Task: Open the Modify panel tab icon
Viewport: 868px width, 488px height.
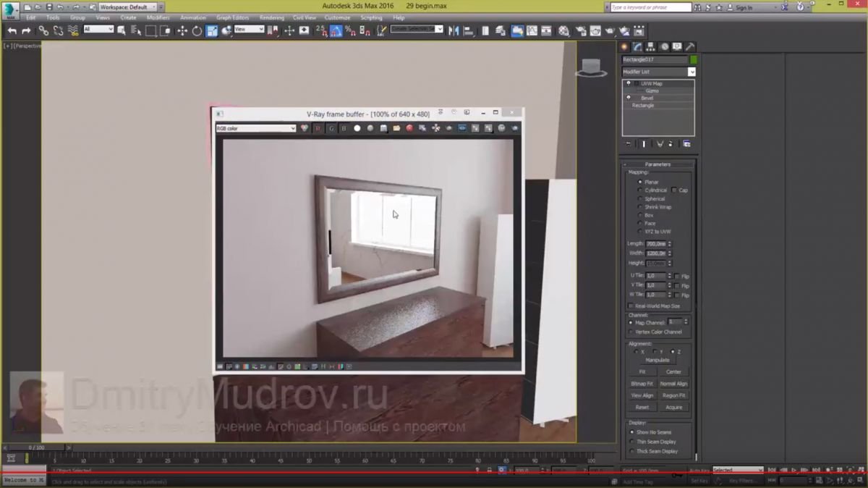Action: tap(638, 46)
